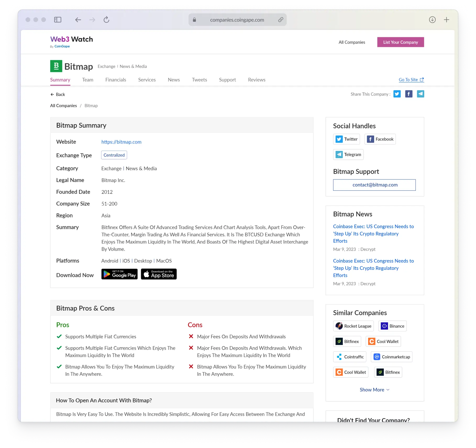The width and height of the screenshot is (476, 448).
Task: Open https://bitmap.com website link
Action: pyautogui.click(x=121, y=142)
